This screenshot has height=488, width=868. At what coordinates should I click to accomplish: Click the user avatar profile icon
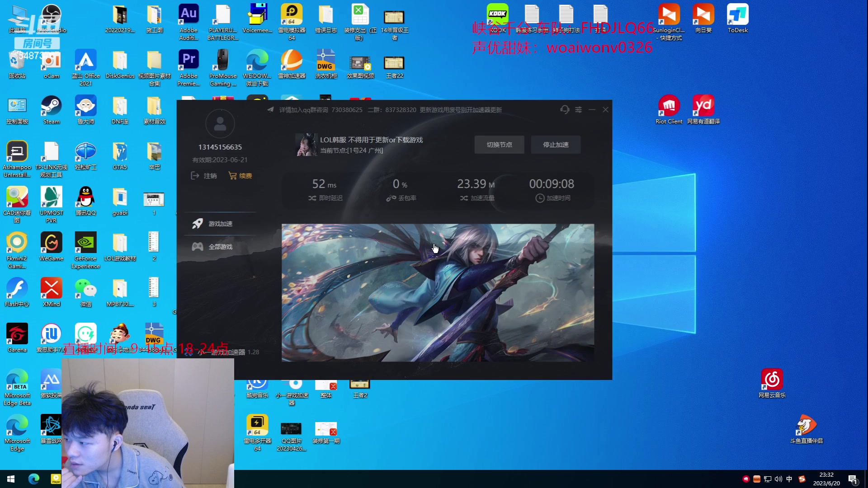coord(220,124)
